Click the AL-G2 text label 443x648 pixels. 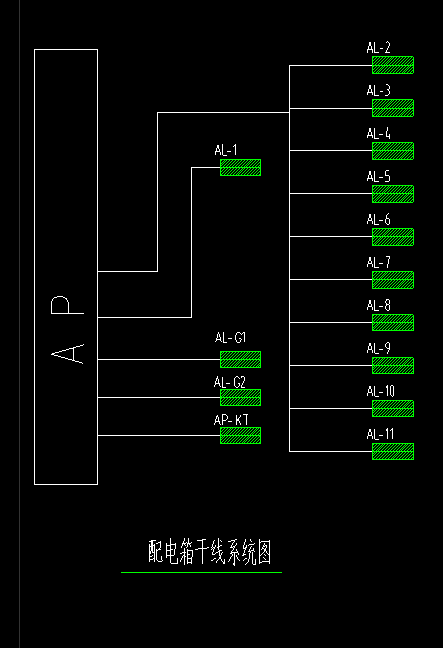coord(230,383)
